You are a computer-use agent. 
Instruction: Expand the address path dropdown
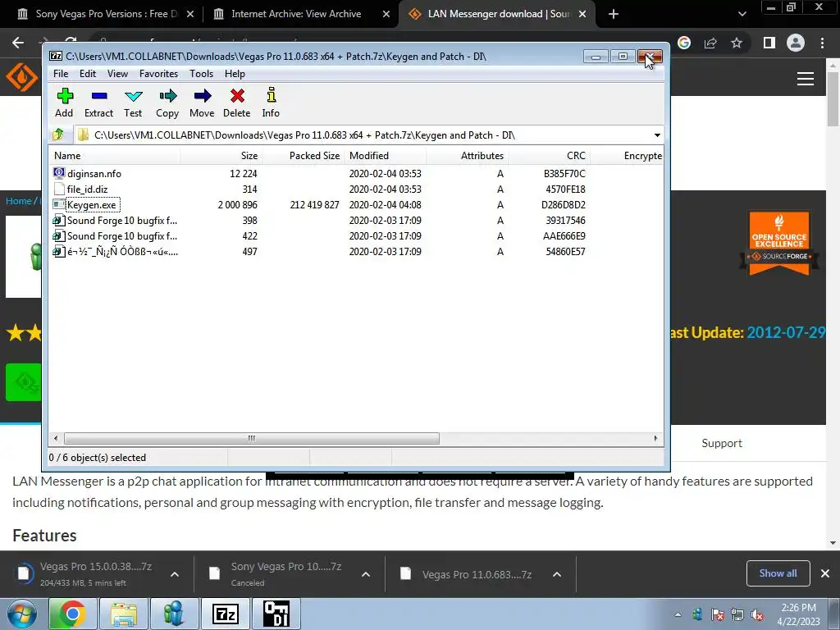[x=657, y=135]
